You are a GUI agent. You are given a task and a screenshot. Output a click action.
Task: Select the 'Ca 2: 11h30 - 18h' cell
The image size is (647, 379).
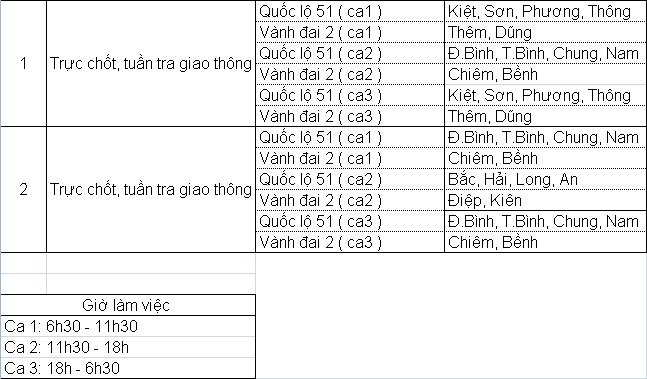pos(128,347)
